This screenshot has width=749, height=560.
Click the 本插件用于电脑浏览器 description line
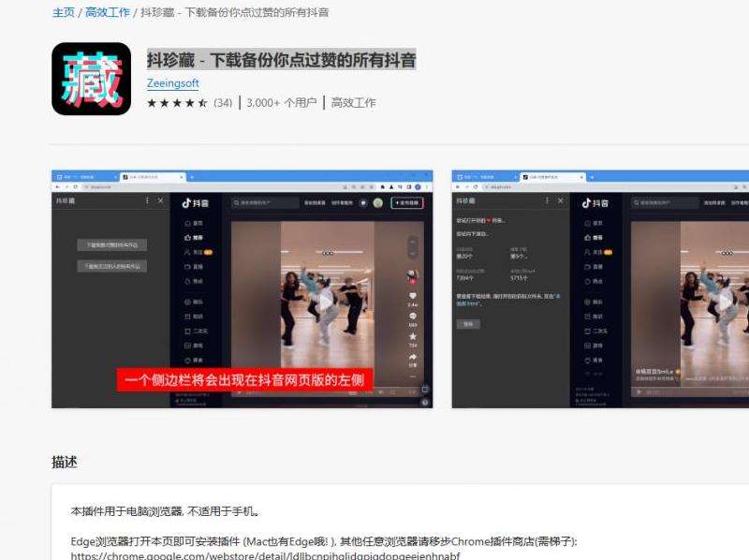coord(166,511)
